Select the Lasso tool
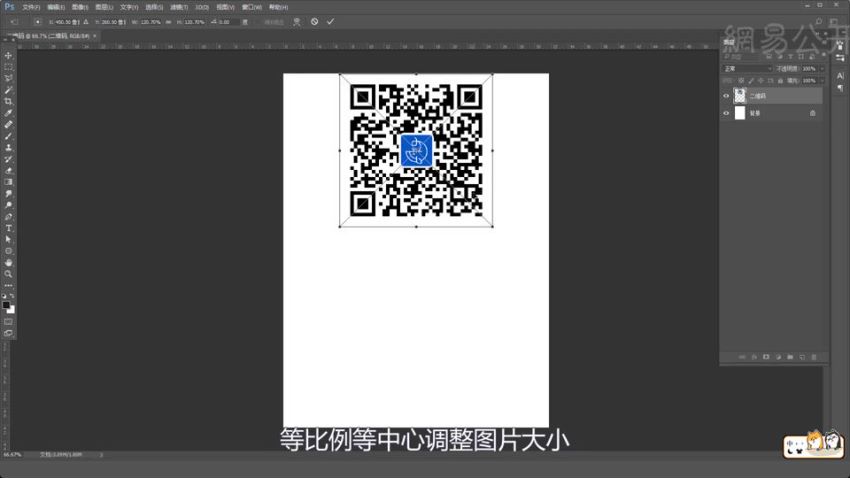Screen dimensions: 850x478 click(x=8, y=79)
